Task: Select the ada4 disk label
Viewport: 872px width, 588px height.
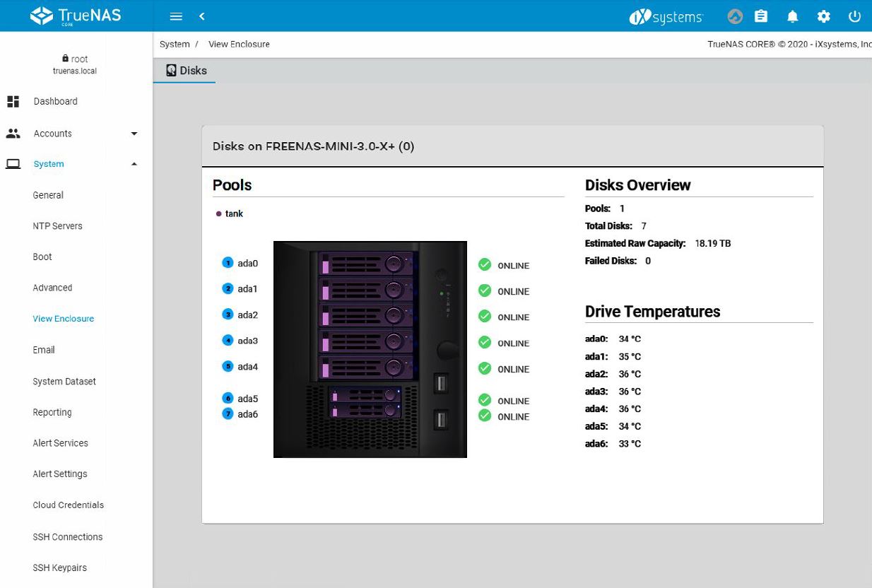Action: coord(248,367)
